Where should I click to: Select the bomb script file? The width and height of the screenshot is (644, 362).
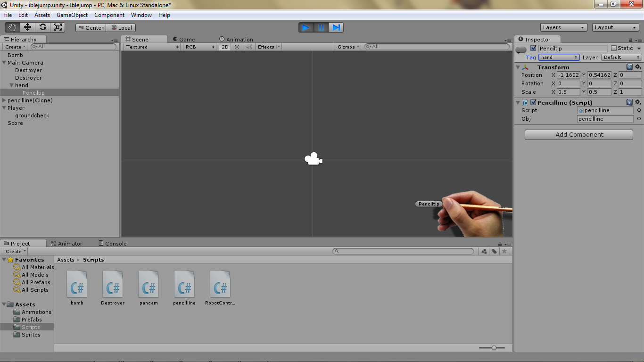tap(77, 288)
